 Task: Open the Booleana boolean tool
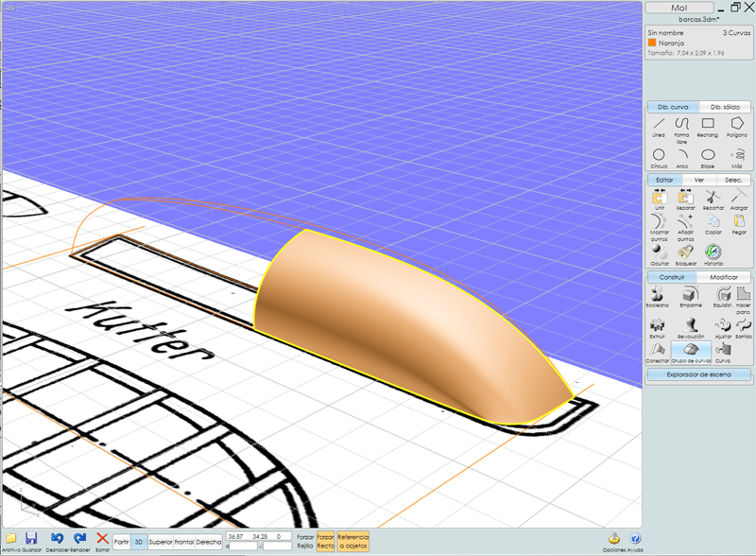[x=657, y=296]
